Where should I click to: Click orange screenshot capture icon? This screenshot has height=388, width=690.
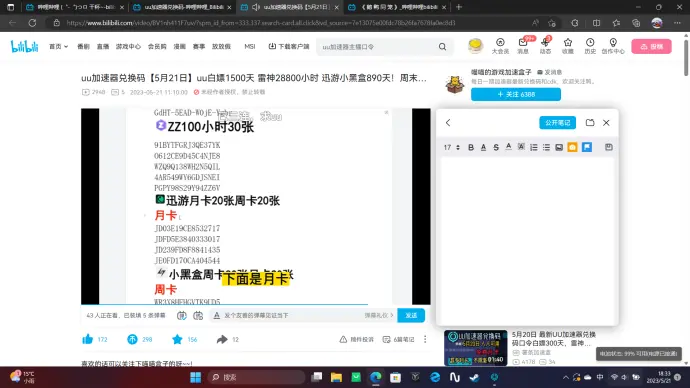[x=572, y=147]
